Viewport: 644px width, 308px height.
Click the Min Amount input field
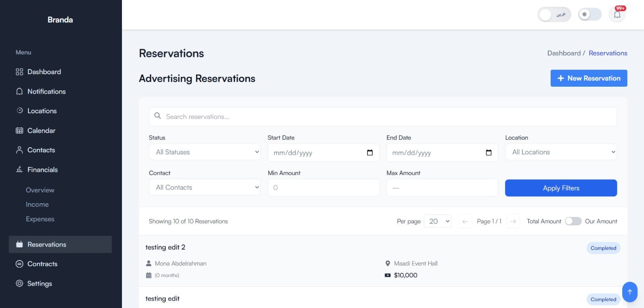[324, 187]
